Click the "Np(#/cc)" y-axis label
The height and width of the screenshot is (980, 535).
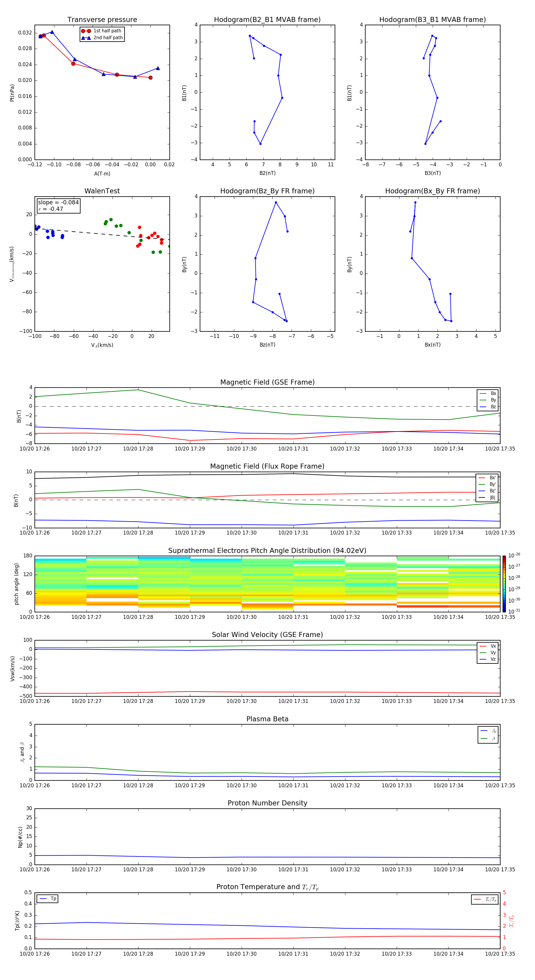click(x=20, y=837)
